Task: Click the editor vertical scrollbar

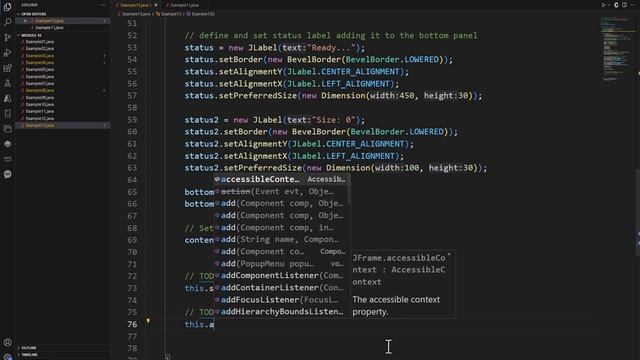Action: (637, 212)
